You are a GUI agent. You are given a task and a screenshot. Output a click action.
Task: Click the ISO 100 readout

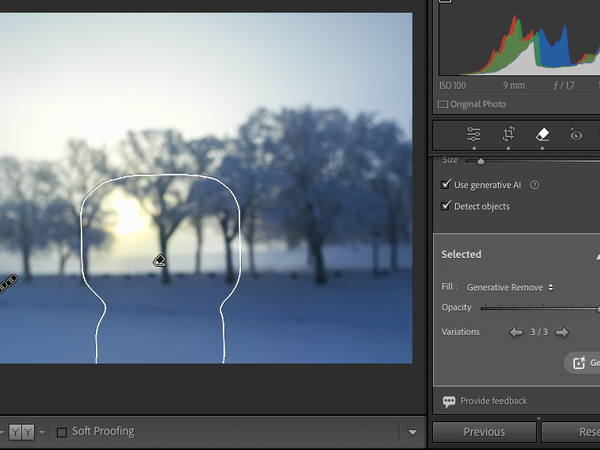tap(453, 85)
